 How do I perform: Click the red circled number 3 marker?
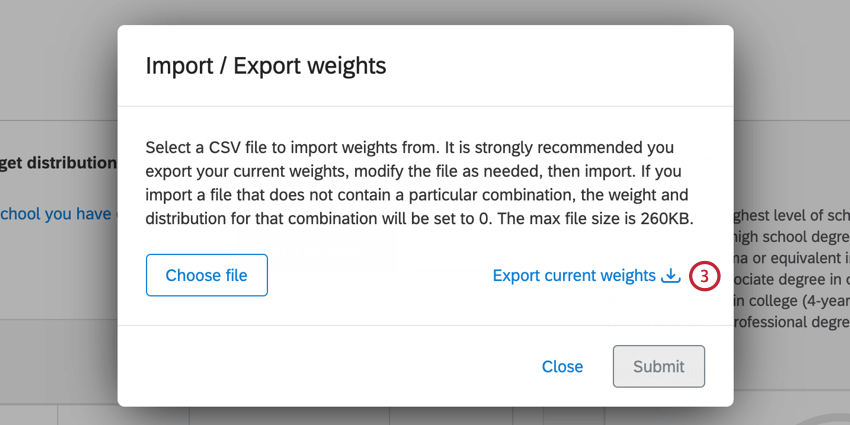click(x=704, y=276)
